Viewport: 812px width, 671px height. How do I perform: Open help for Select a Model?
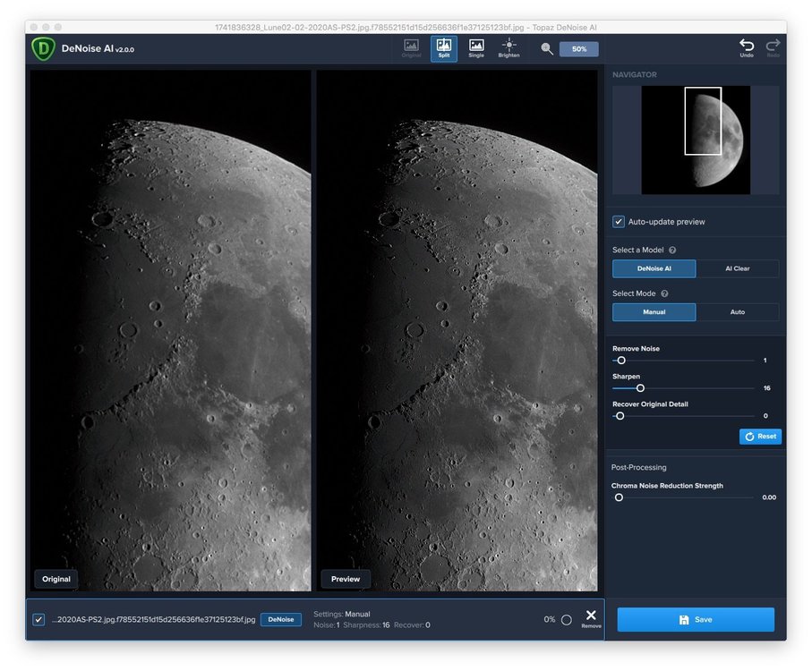672,251
